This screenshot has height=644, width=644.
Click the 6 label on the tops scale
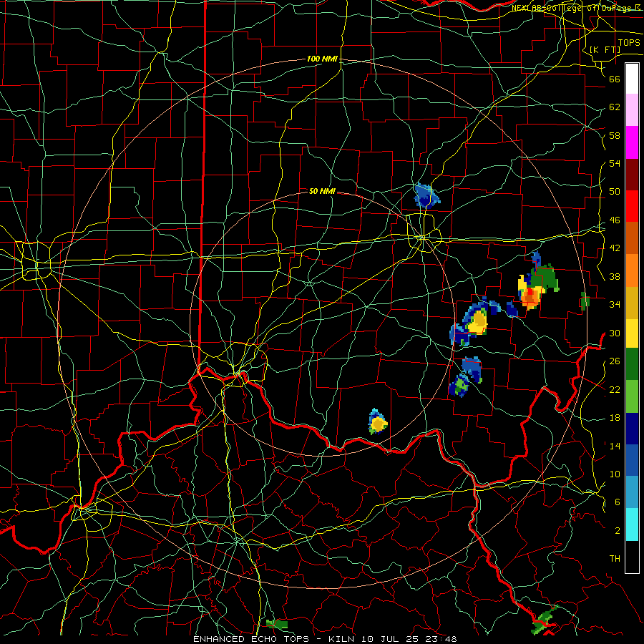(x=617, y=502)
